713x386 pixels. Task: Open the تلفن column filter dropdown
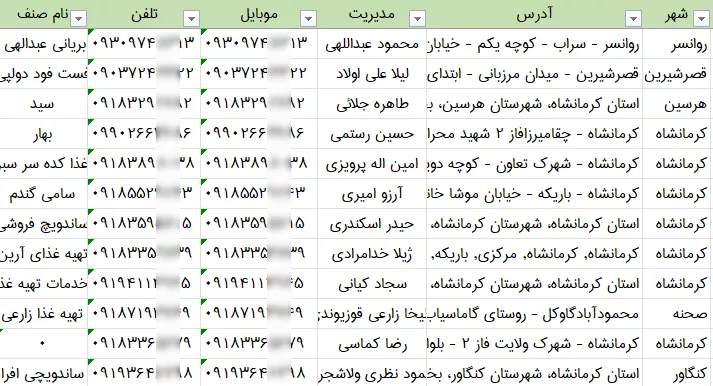tap(191, 19)
